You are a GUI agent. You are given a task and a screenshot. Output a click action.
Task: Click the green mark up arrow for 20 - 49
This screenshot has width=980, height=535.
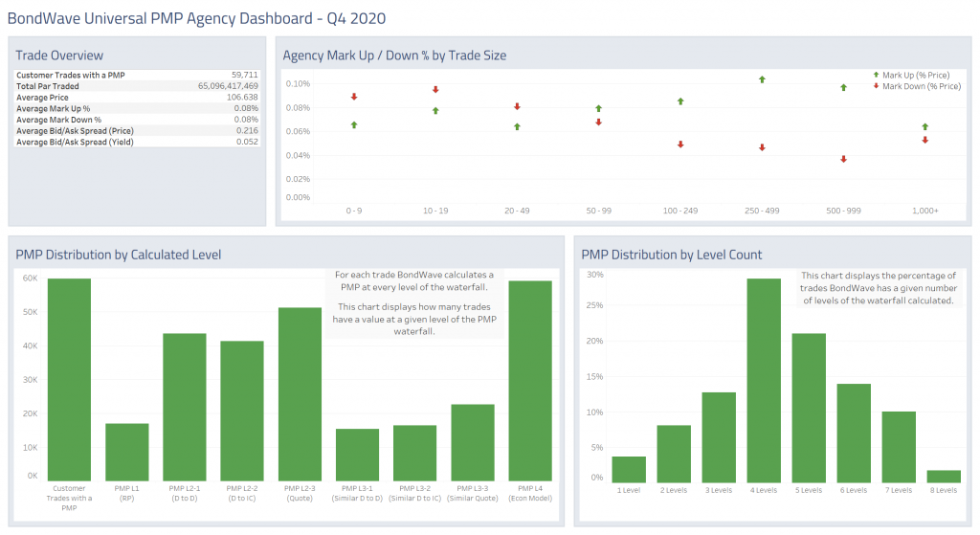[517, 127]
